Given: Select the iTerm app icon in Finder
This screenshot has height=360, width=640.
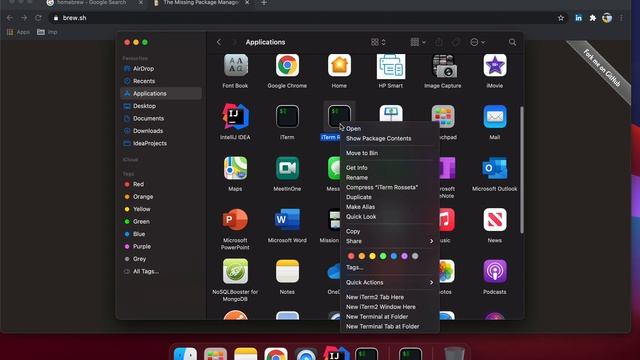Looking at the screenshot, I should [x=287, y=117].
